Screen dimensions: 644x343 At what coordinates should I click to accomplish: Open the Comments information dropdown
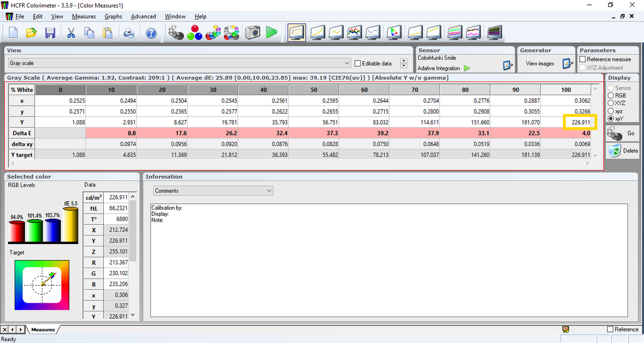pos(213,191)
